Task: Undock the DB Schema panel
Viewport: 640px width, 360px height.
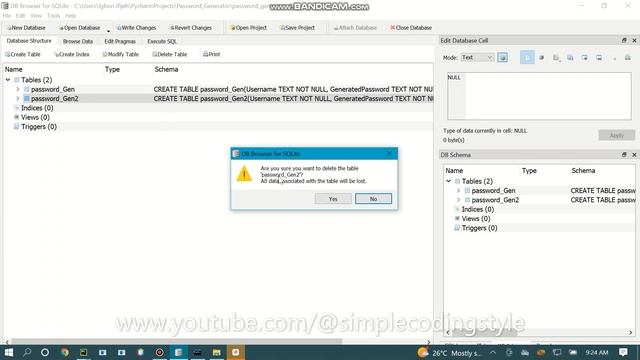Action: click(624, 155)
